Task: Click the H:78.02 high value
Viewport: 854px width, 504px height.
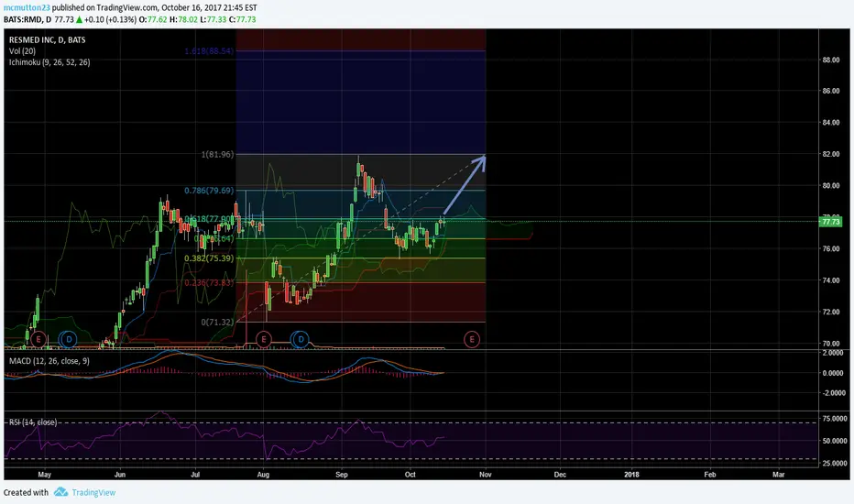Action: 183,19
